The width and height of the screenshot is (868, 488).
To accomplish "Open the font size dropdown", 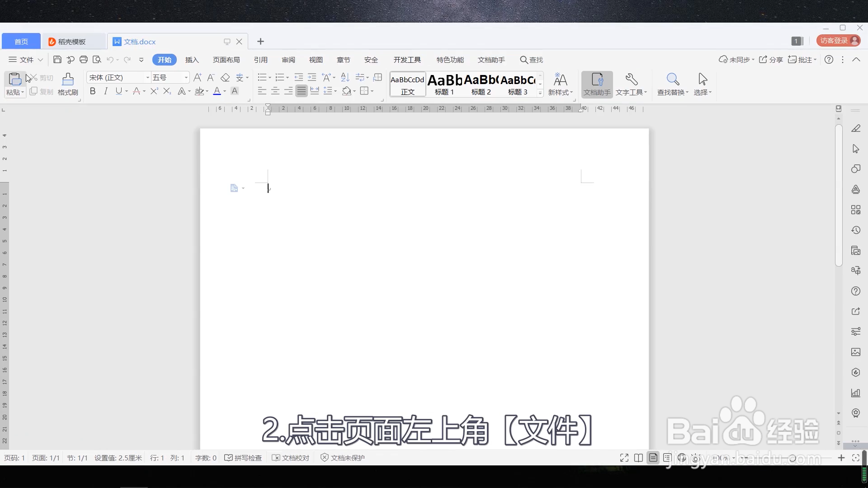I will click(x=186, y=78).
